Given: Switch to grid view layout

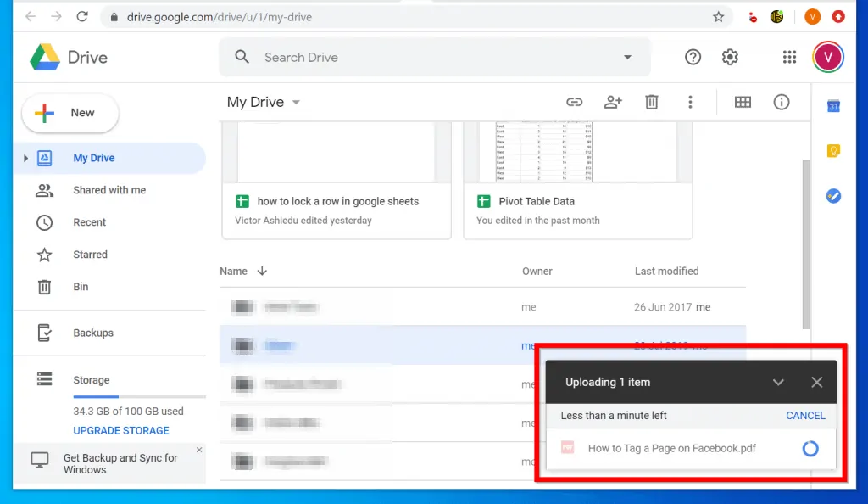Looking at the screenshot, I should click(x=743, y=103).
